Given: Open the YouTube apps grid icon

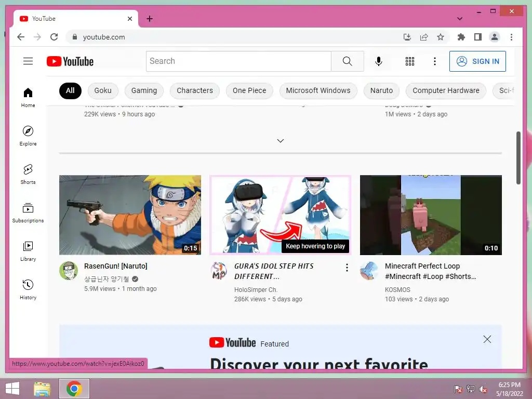Looking at the screenshot, I should pyautogui.click(x=410, y=61).
